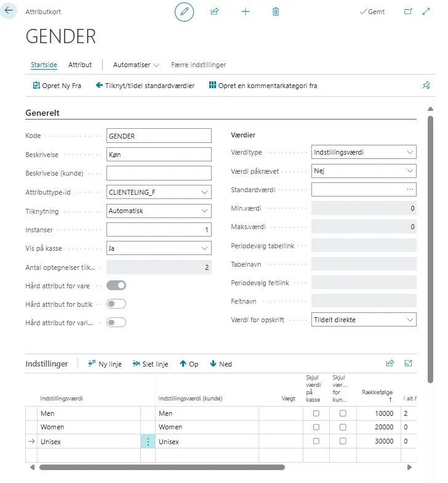Switch to the Attribut tab
The height and width of the screenshot is (483, 448).
[x=80, y=65]
